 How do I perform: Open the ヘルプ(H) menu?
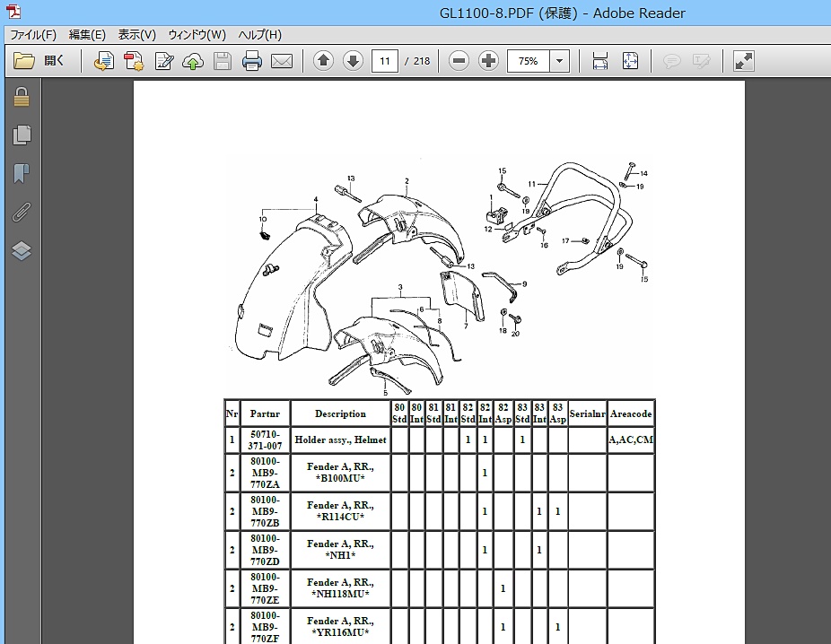click(259, 35)
